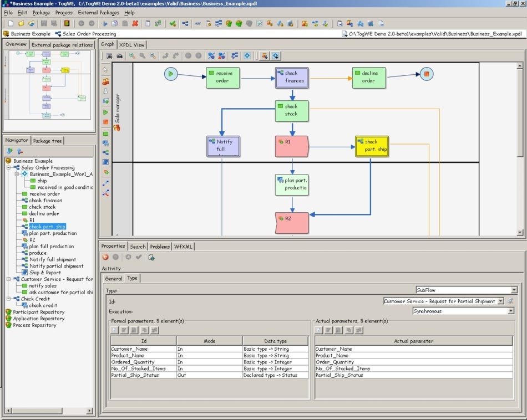527x420 pixels.
Task: Select the arrow selection tool in graph palette
Action: pos(105,68)
